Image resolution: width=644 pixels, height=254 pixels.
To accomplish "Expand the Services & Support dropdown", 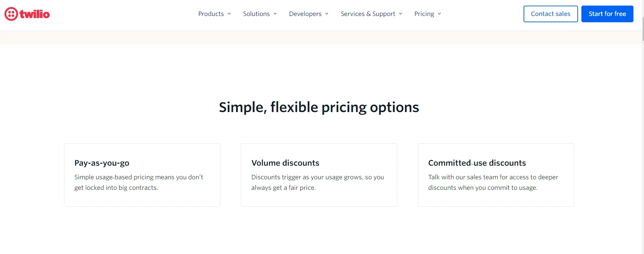I will (371, 14).
